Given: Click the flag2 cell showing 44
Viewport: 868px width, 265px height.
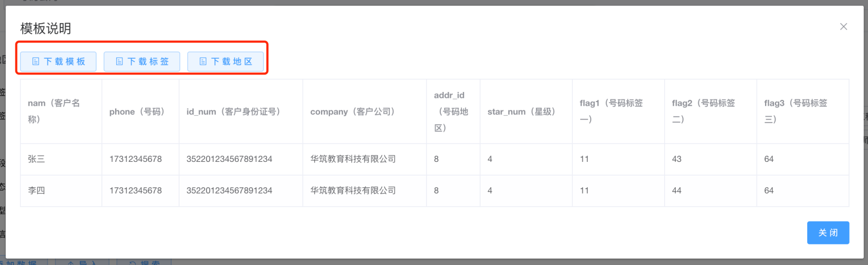Looking at the screenshot, I should pyautogui.click(x=677, y=190).
